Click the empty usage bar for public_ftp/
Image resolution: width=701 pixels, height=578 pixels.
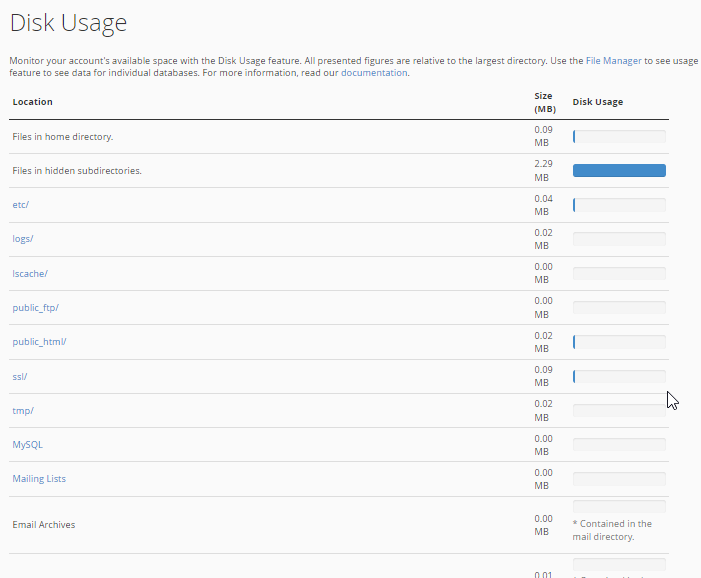[x=619, y=308]
